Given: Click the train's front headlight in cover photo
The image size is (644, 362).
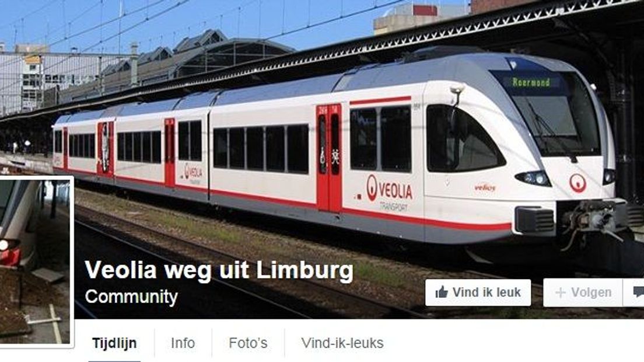Looking at the screenshot, I should click(x=534, y=178).
